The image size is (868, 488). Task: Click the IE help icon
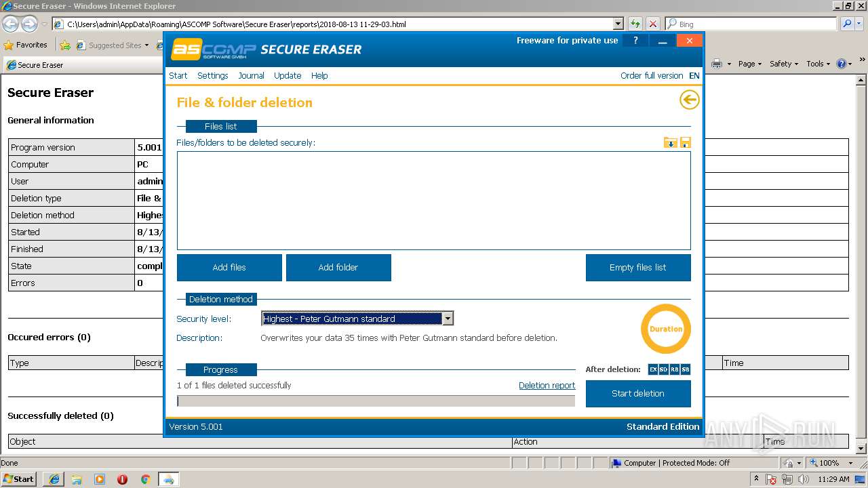point(842,64)
